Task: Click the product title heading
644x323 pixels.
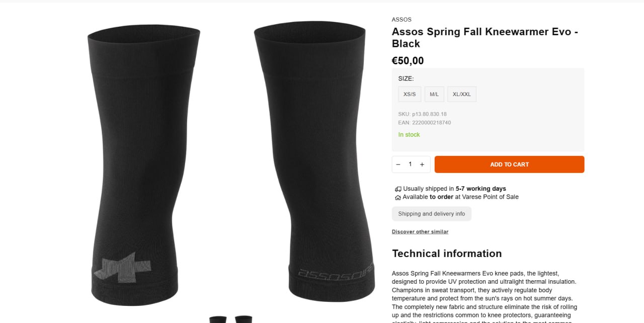Action: click(x=485, y=38)
